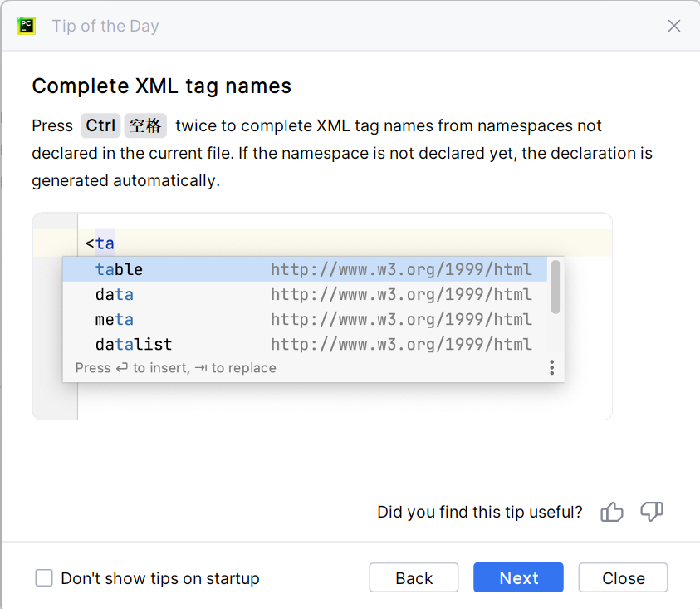The image size is (700, 609).
Task: Select "datalist" in the suggestion list
Action: 134,345
